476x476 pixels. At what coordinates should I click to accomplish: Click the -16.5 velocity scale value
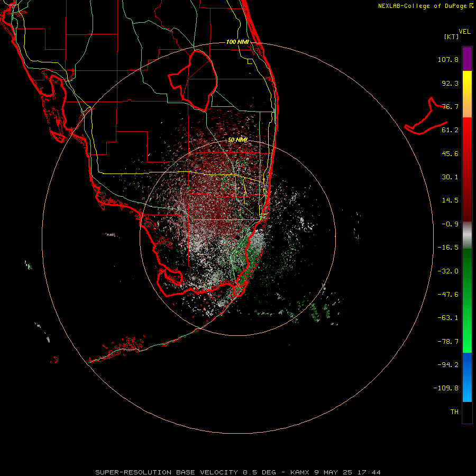448,248
